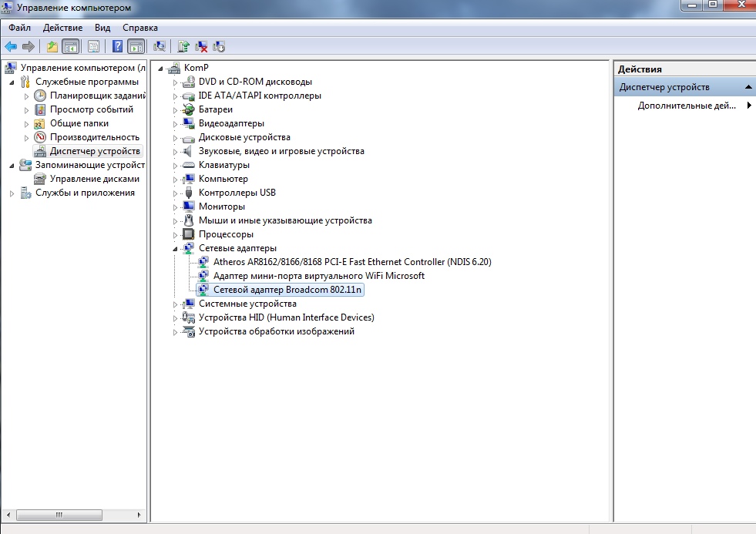Click Scan for hardware changes icon

(x=160, y=47)
